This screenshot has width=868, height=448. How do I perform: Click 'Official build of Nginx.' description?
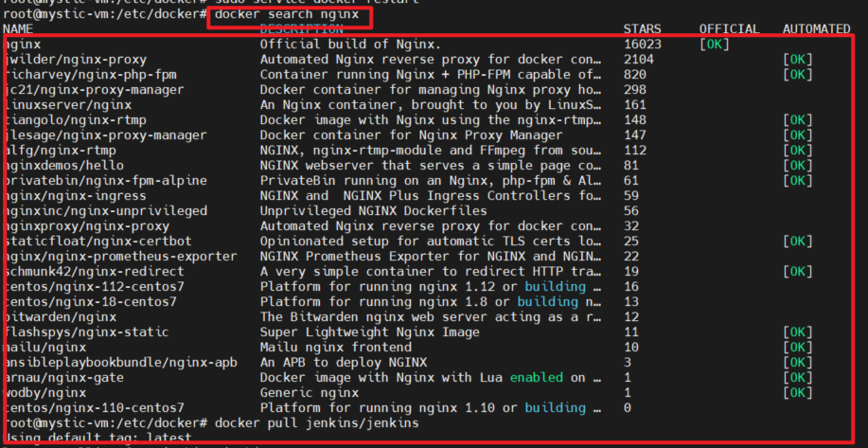351,45
